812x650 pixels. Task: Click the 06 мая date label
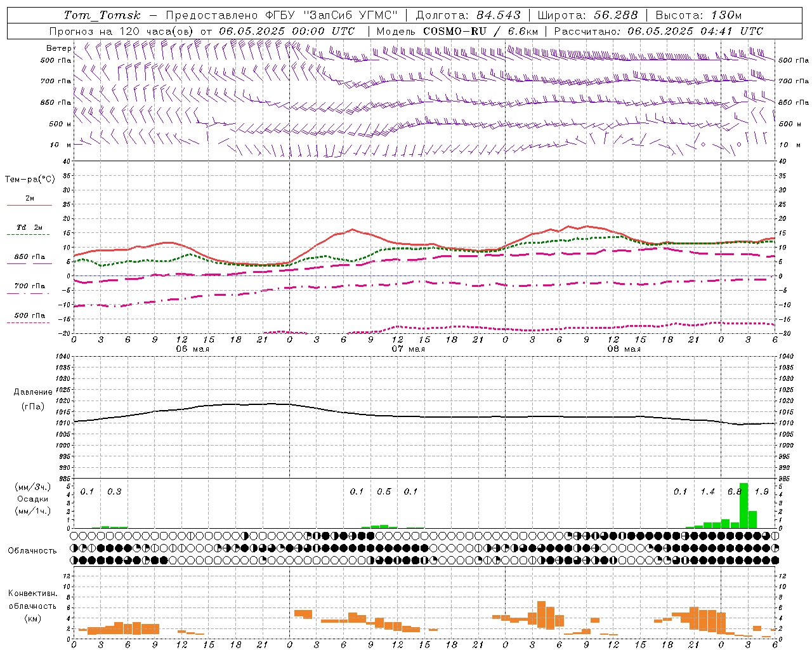pyautogui.click(x=192, y=349)
